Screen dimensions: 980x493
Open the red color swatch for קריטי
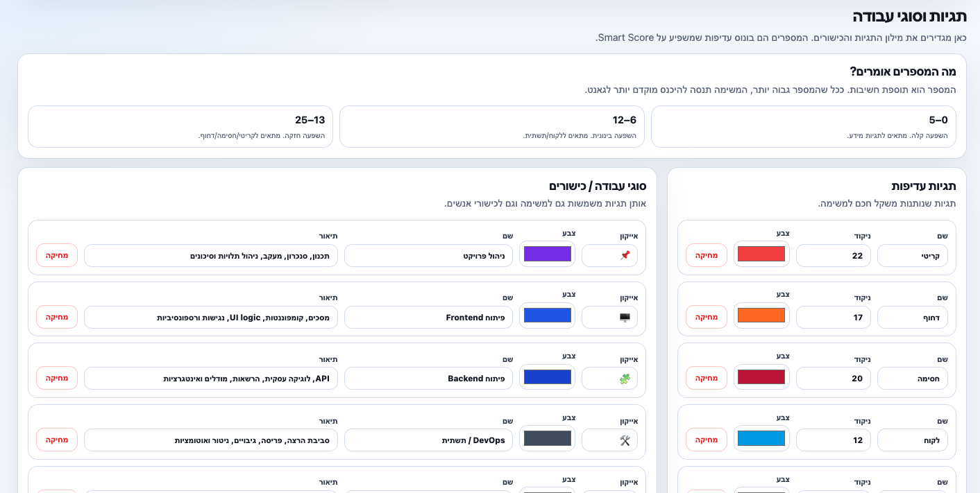(761, 254)
